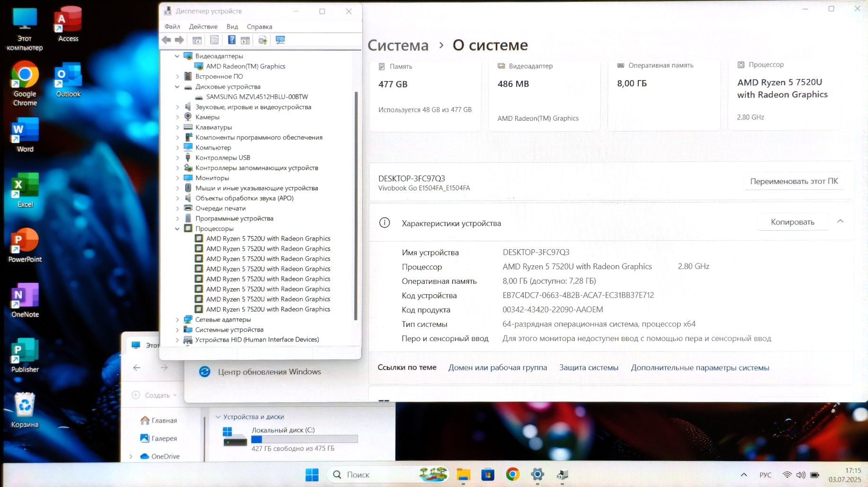Click the Windows Start button
The width and height of the screenshot is (868, 487).
tap(312, 475)
